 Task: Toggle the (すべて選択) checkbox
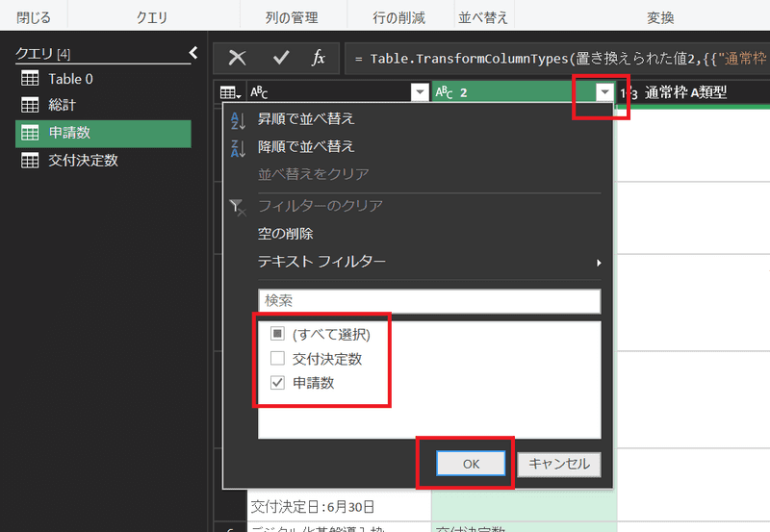[277, 335]
